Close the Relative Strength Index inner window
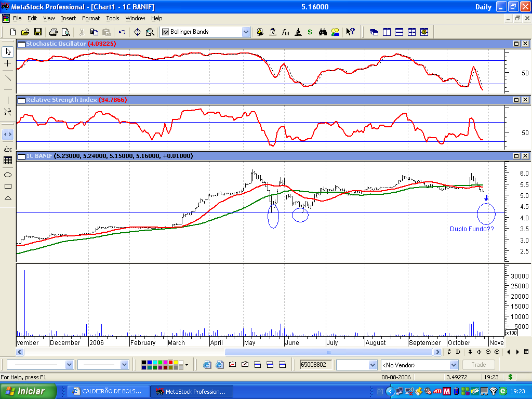 tap(525, 100)
